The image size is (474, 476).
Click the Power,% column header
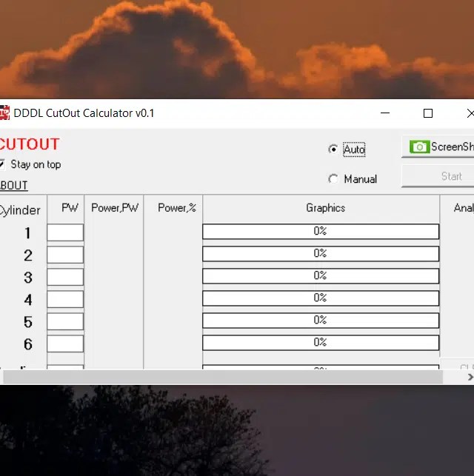click(x=177, y=208)
